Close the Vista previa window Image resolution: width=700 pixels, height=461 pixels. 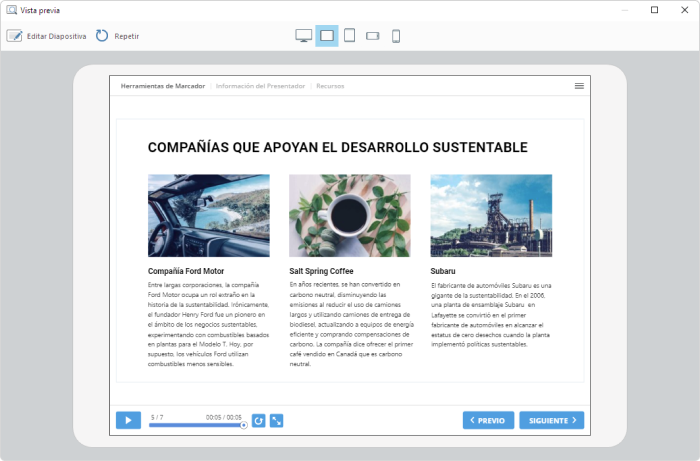(684, 10)
